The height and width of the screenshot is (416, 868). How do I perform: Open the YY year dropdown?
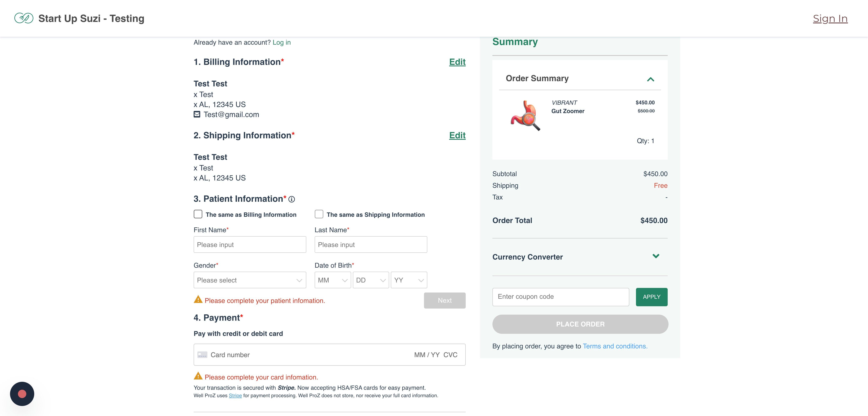(x=409, y=280)
